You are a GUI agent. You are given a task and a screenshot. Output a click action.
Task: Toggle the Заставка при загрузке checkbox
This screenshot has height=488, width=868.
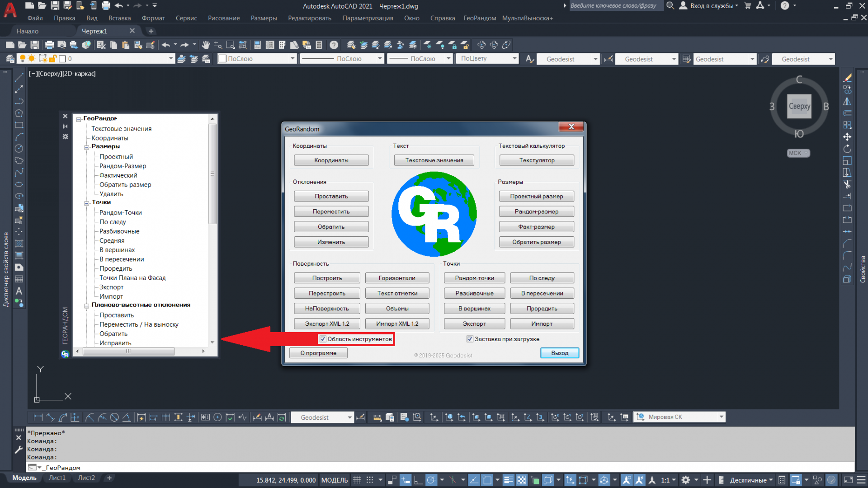(470, 339)
